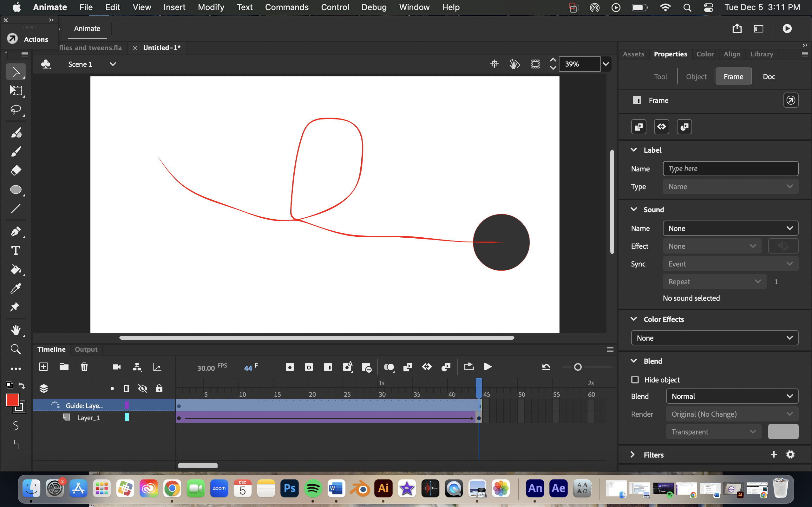Select the Paint Bucket tool

point(16,270)
